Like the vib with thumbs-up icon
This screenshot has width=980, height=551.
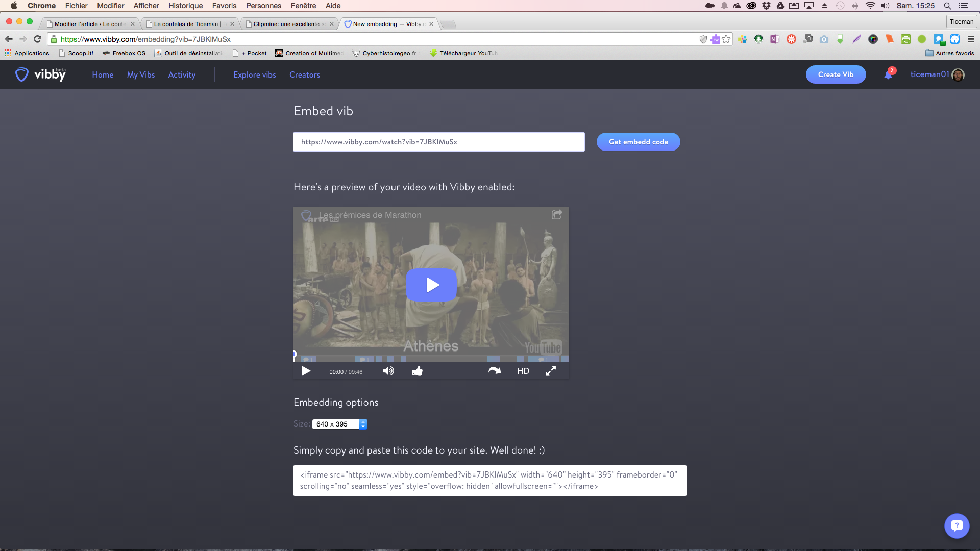coord(417,371)
